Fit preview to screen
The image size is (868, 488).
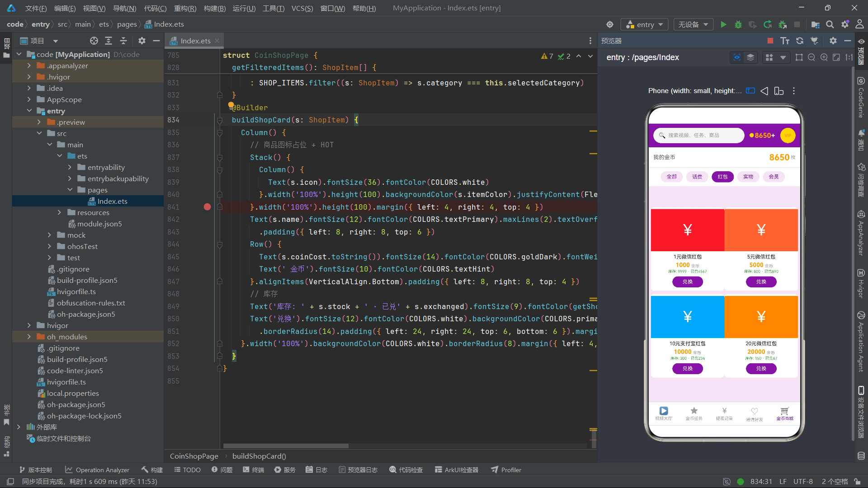836,57
